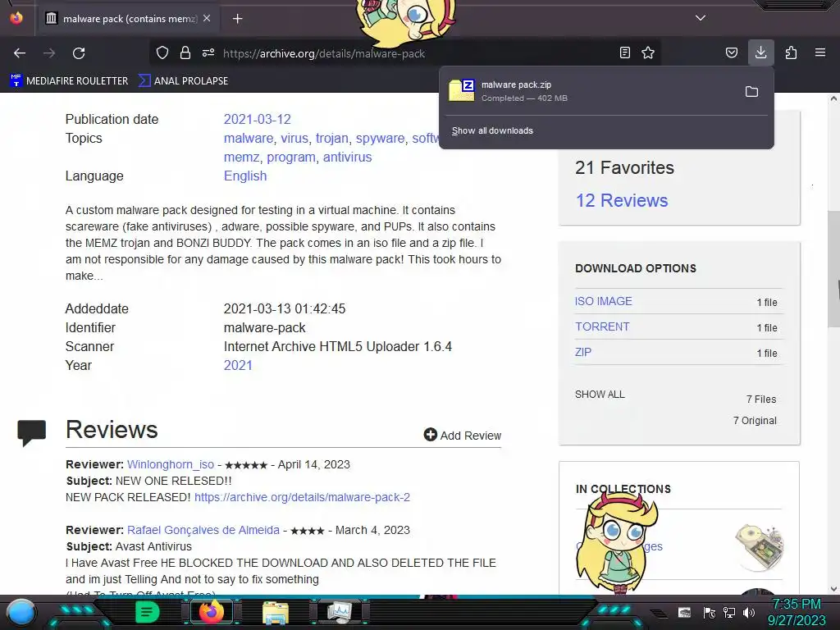Open the virus topic link
Image resolution: width=840 pixels, height=630 pixels.
tap(294, 138)
